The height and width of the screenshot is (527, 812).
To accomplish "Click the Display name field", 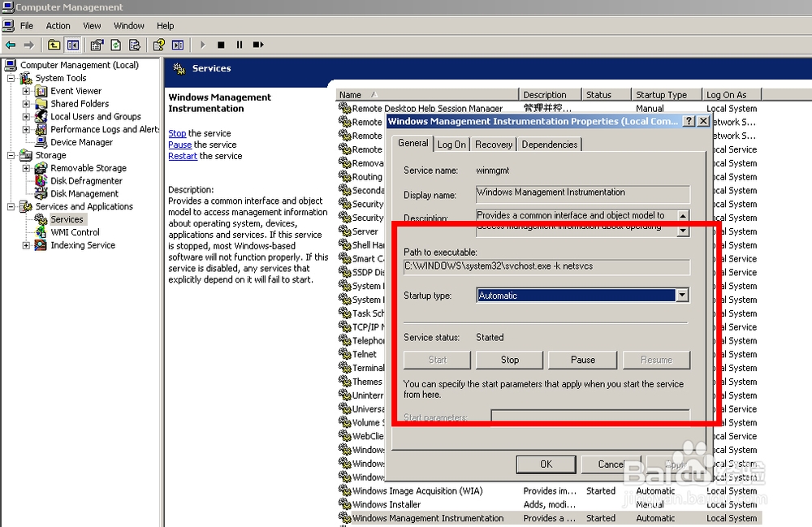I will 582,193.
